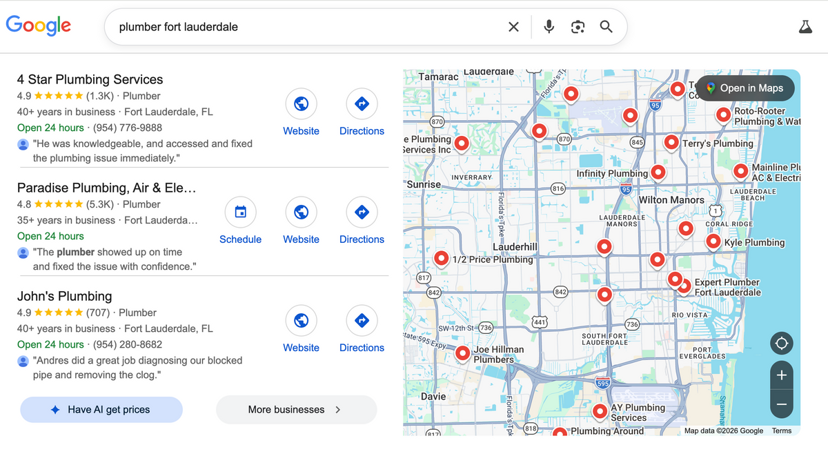The image size is (828, 456).
Task: Open the 4 Star Plumbing Services listing title
Action: 90,79
